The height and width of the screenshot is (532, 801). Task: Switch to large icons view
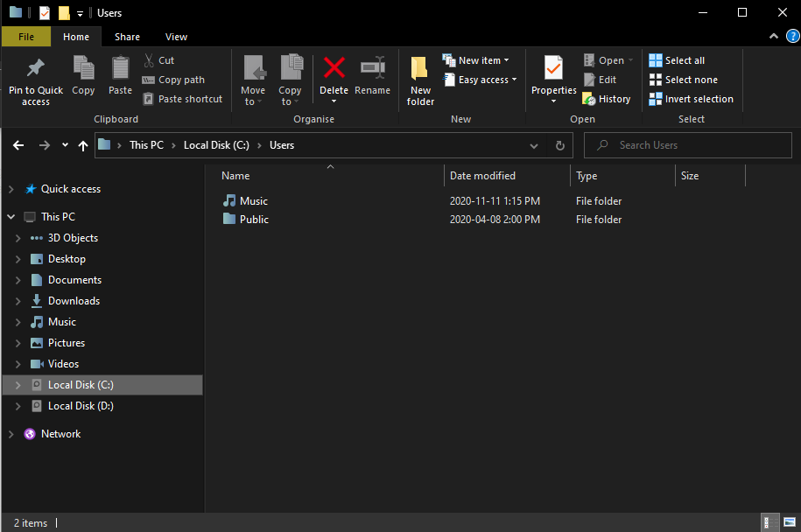pyautogui.click(x=790, y=522)
